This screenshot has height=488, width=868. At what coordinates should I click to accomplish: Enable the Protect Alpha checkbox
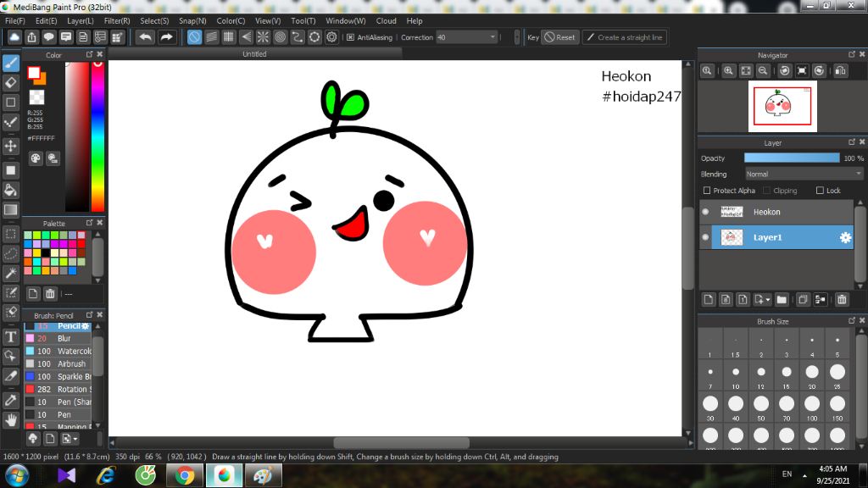point(707,191)
